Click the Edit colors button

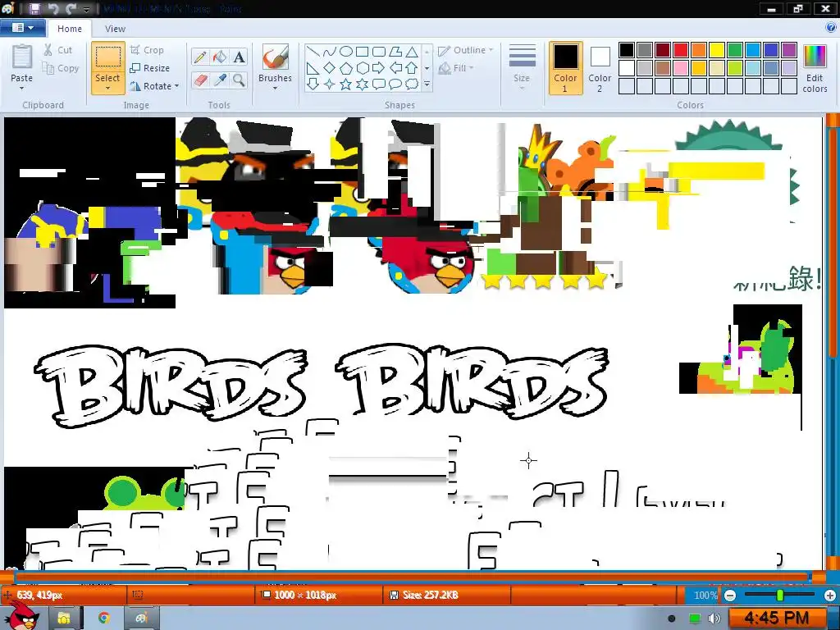[815, 69]
